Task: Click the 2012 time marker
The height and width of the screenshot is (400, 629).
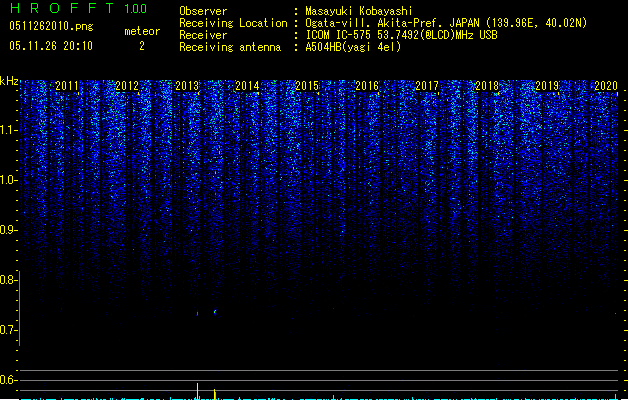Action: pos(127,86)
